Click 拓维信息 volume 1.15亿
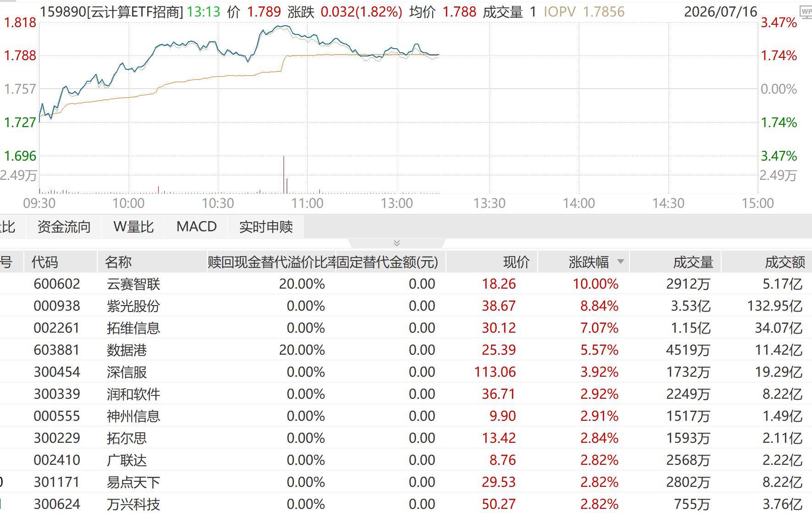Viewport: 812px width, 513px height. point(690,328)
